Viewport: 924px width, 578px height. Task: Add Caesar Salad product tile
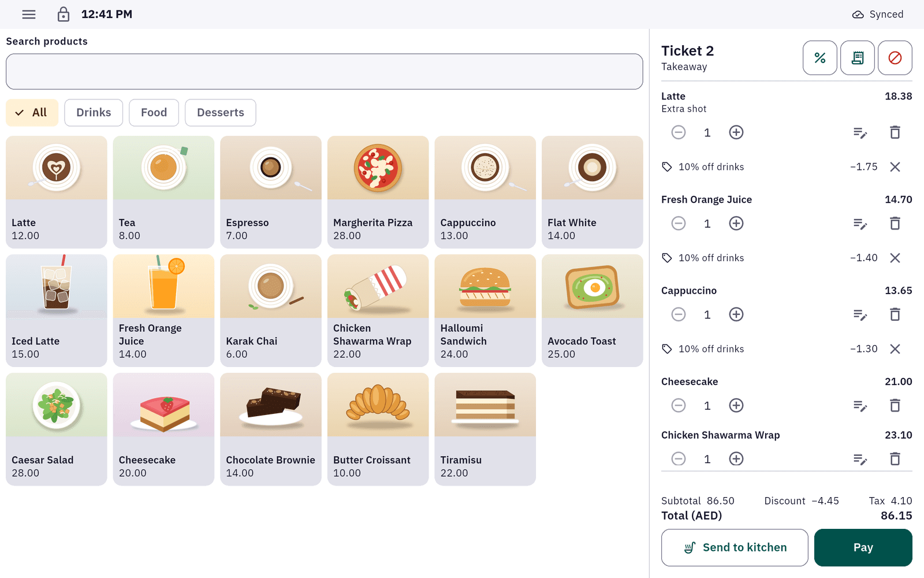point(57,429)
